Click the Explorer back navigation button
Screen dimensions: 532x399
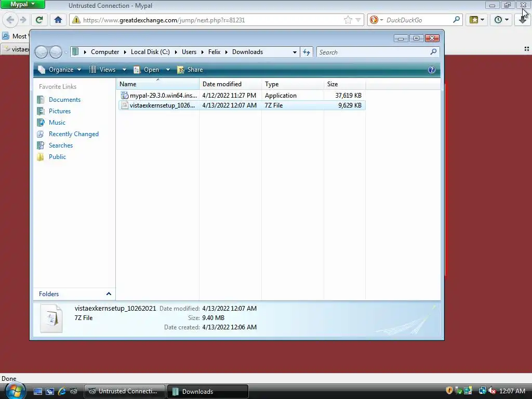tap(42, 52)
